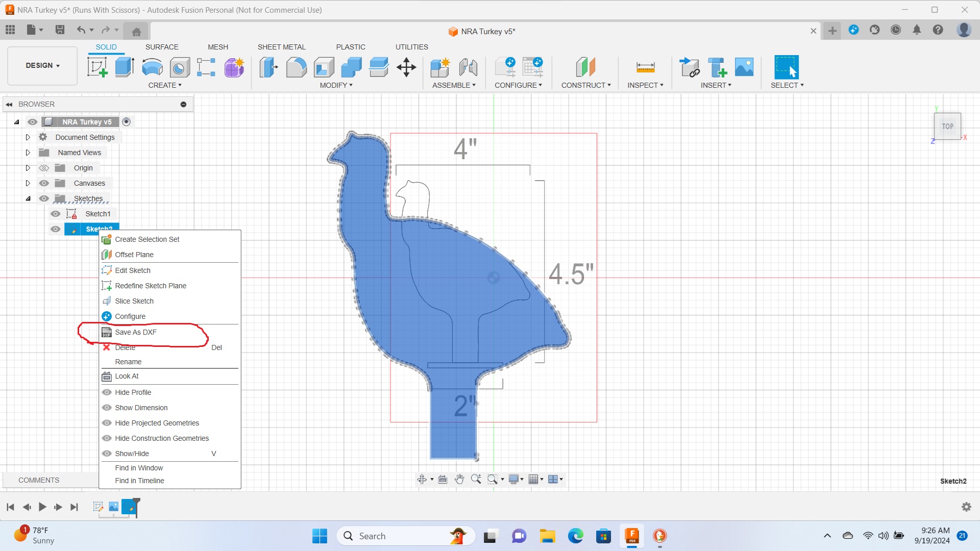Open timeline settings gear
The height and width of the screenshot is (551, 980).
pos(966,507)
